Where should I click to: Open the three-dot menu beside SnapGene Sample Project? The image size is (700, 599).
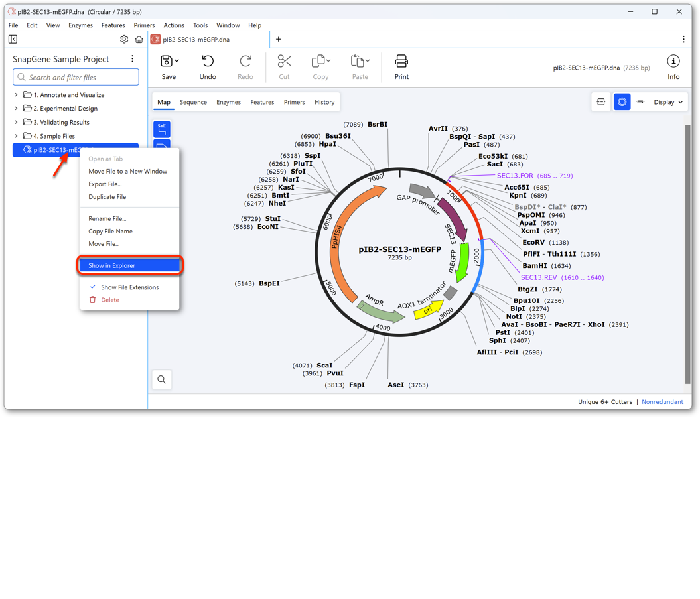click(x=132, y=59)
